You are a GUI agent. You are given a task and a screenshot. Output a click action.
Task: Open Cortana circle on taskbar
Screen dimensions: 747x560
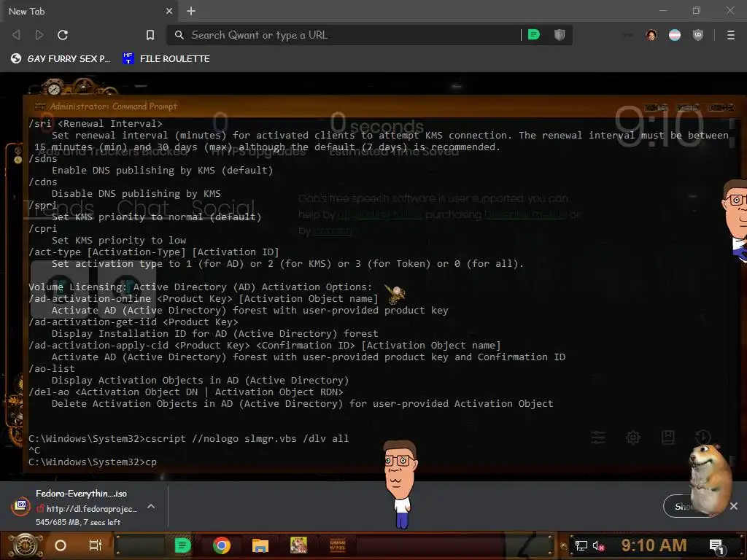tap(61, 545)
